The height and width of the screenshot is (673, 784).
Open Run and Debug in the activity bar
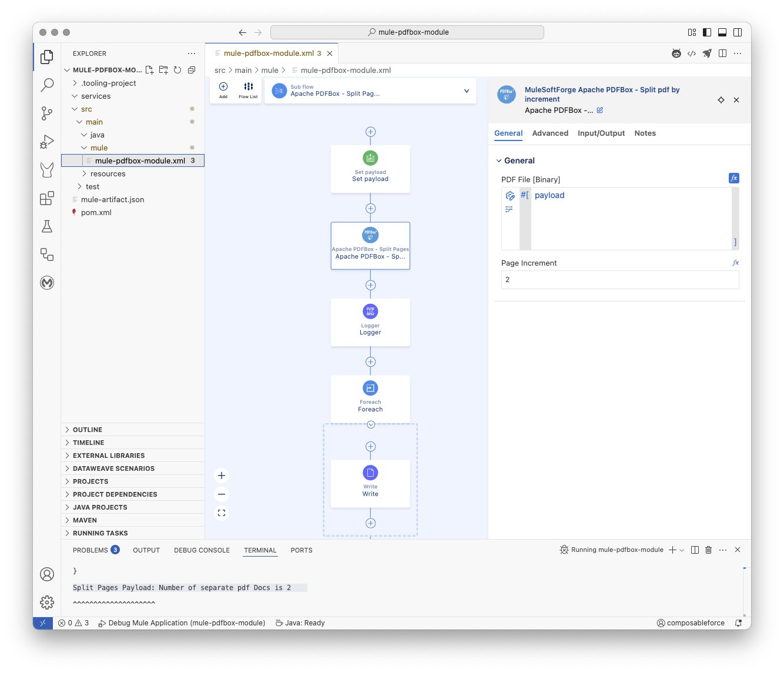coord(47,141)
